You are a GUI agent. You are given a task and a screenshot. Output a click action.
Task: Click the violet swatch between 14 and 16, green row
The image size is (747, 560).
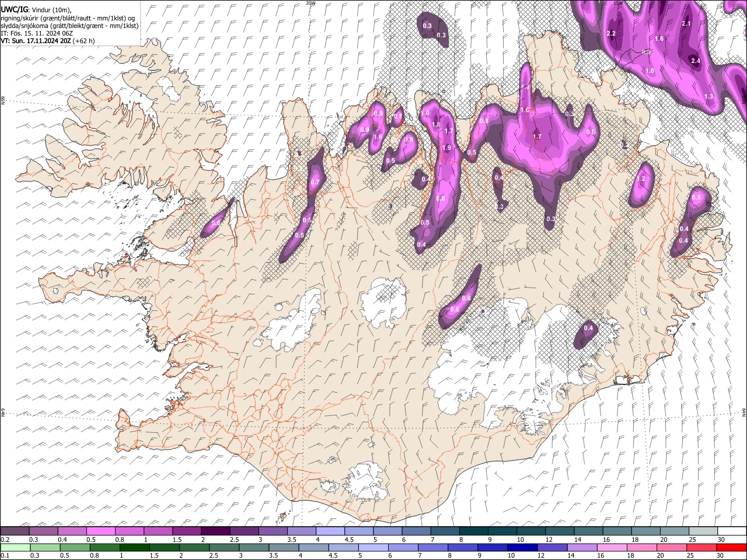(x=582, y=547)
